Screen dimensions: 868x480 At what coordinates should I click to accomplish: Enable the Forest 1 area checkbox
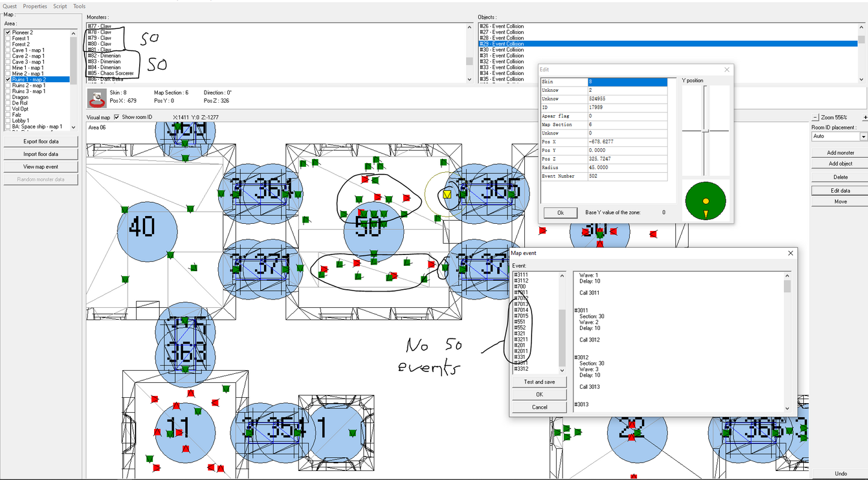click(8, 38)
